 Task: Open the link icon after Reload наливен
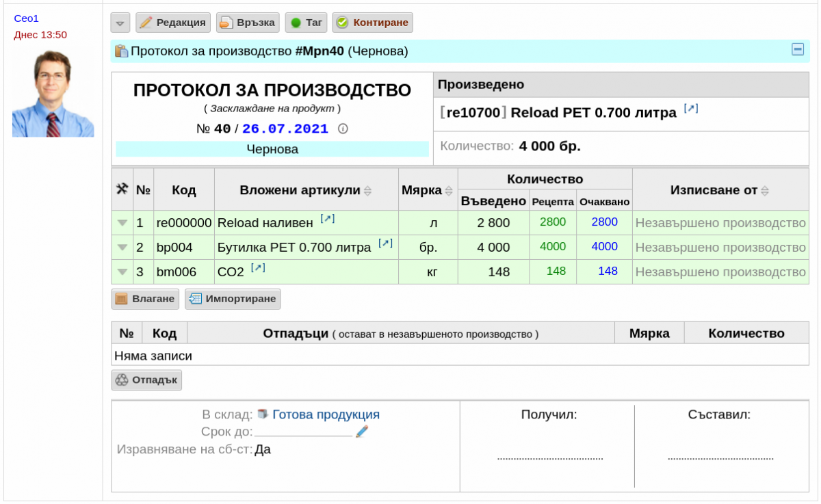(328, 219)
